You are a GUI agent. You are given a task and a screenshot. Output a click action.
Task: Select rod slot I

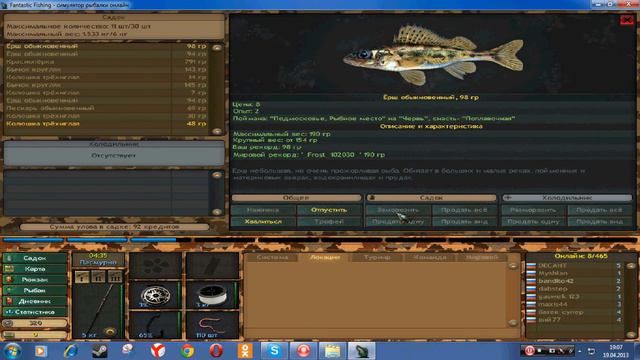click(82, 277)
